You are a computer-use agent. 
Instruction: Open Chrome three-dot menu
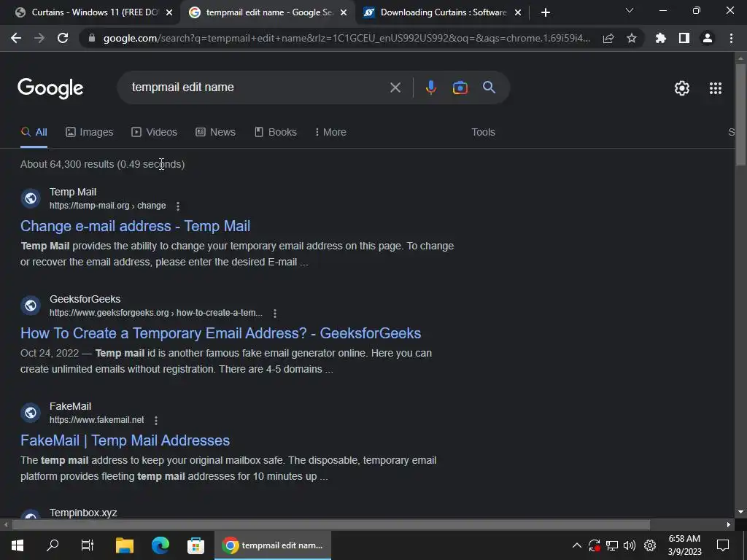(x=731, y=38)
